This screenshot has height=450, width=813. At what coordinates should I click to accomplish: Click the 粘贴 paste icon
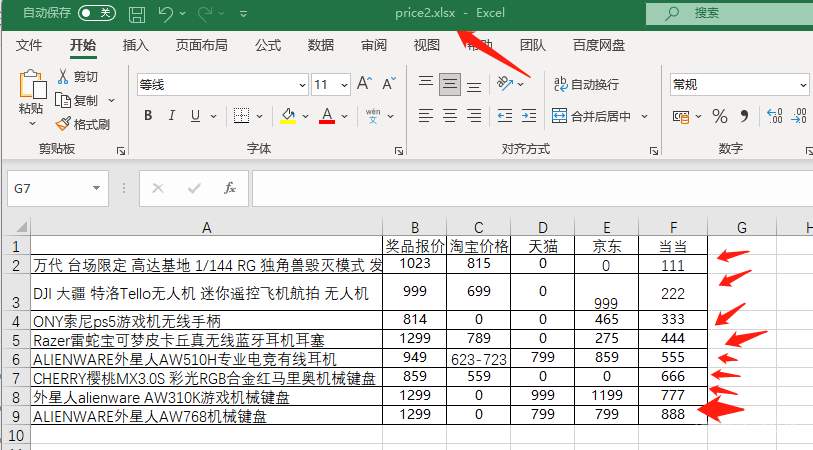coord(32,85)
